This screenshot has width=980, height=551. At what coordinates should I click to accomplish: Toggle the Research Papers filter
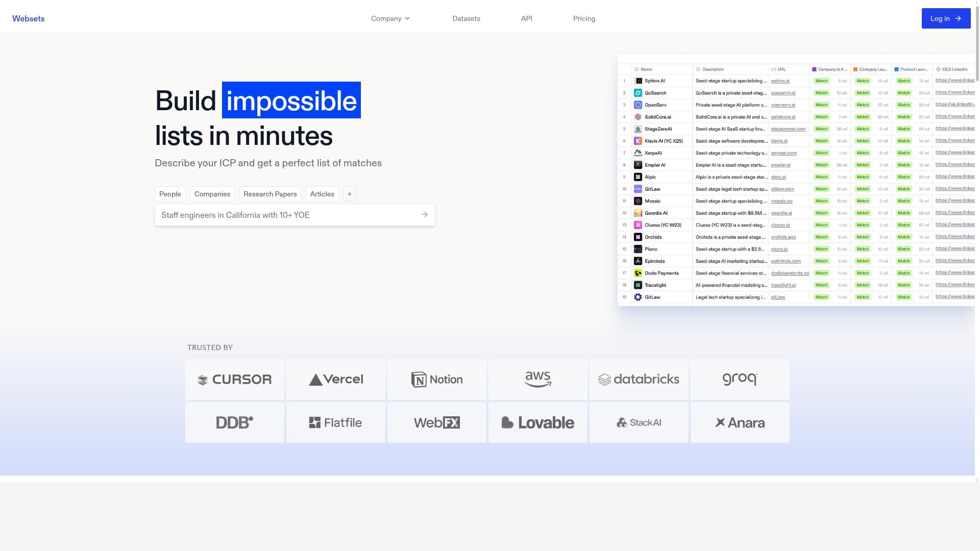coord(270,194)
